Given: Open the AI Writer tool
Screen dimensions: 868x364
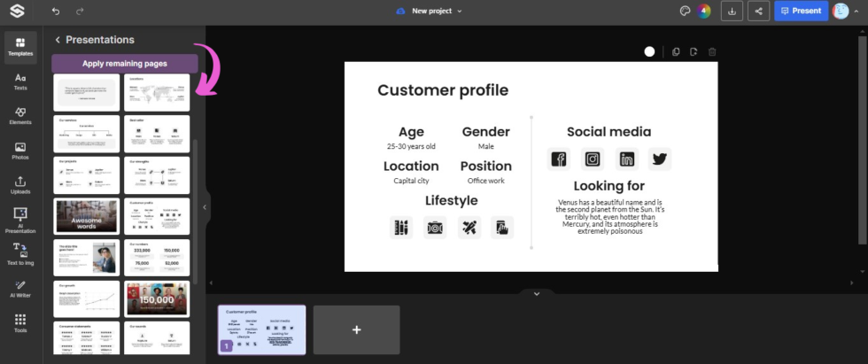Looking at the screenshot, I should [19, 289].
